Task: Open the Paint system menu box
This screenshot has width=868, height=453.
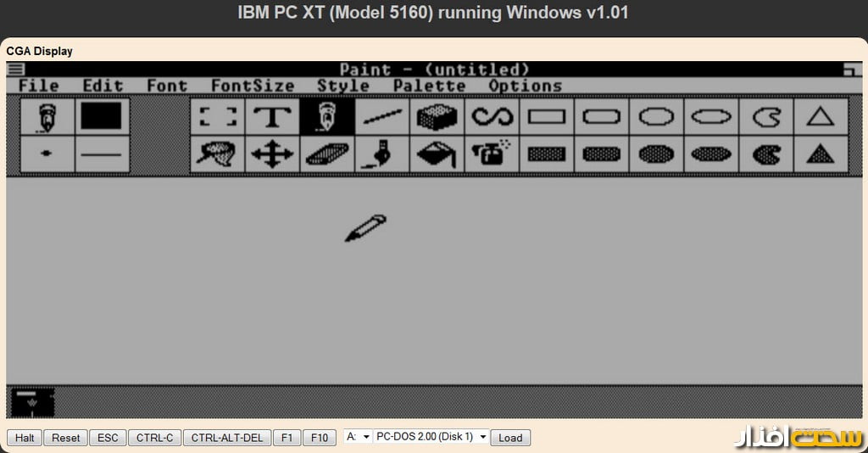Action: pos(15,70)
